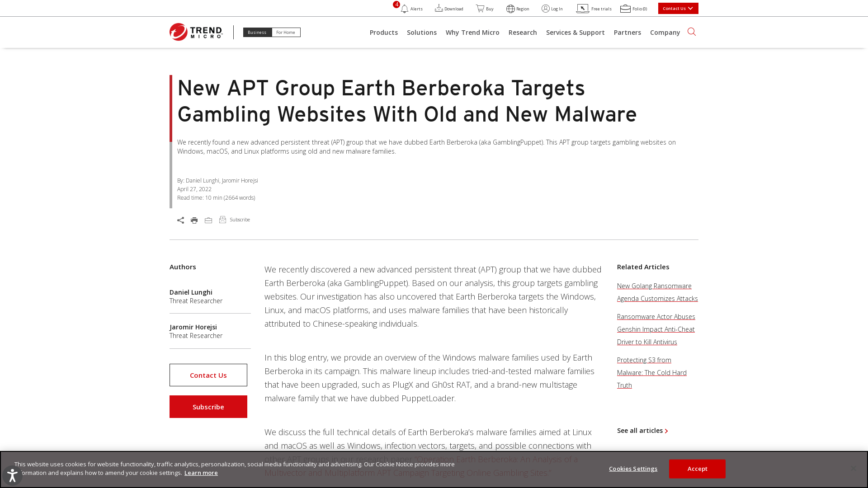The width and height of the screenshot is (868, 488).
Task: Select the Region globe icon
Action: tap(510, 9)
